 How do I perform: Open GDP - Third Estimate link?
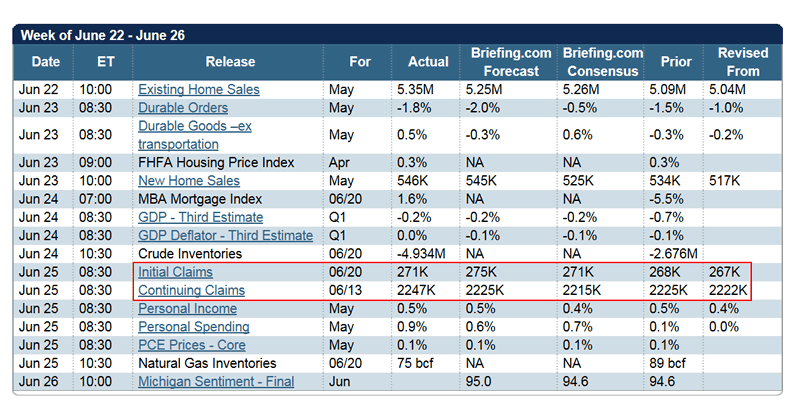tap(200, 217)
